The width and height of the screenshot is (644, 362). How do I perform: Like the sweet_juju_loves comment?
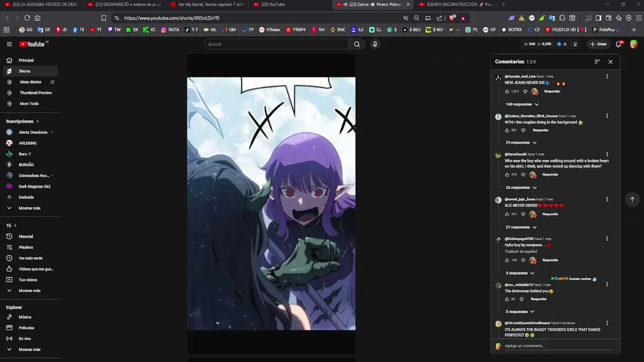pyautogui.click(x=507, y=214)
